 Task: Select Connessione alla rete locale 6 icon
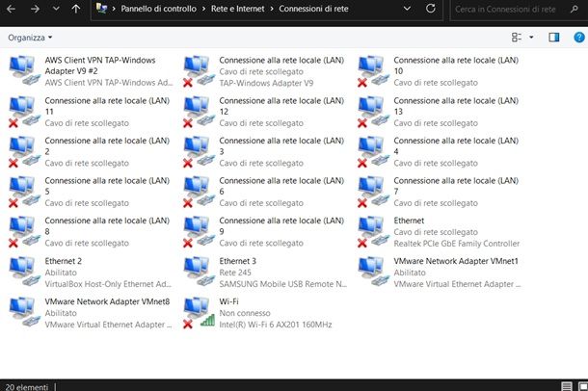click(199, 192)
